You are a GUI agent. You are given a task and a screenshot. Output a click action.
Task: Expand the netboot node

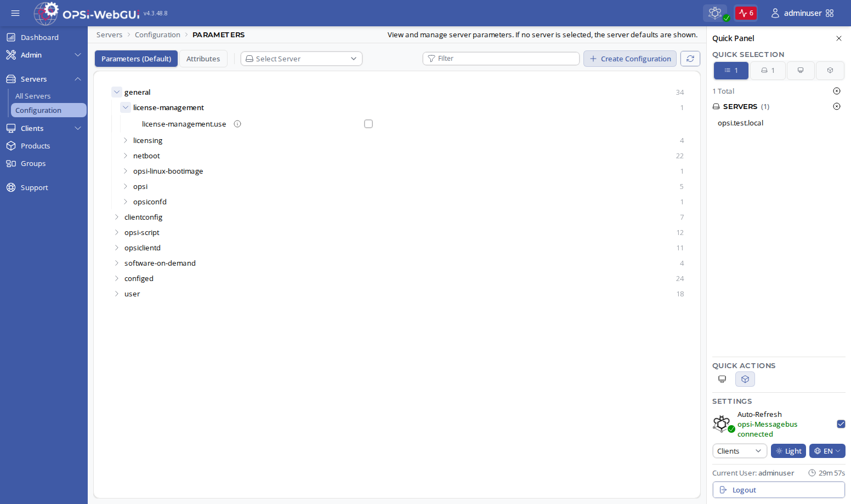click(126, 156)
